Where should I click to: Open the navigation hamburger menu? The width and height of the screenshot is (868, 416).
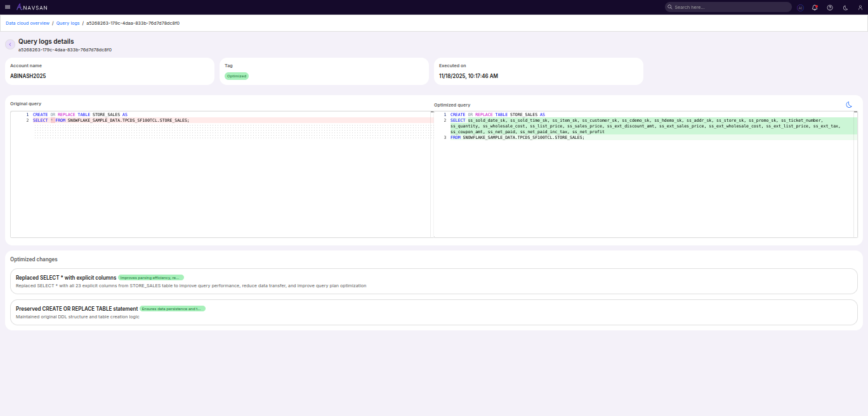pos(8,7)
